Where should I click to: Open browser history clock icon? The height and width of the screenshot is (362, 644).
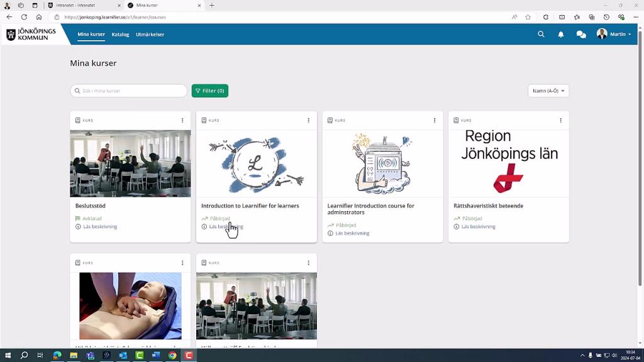(606, 17)
